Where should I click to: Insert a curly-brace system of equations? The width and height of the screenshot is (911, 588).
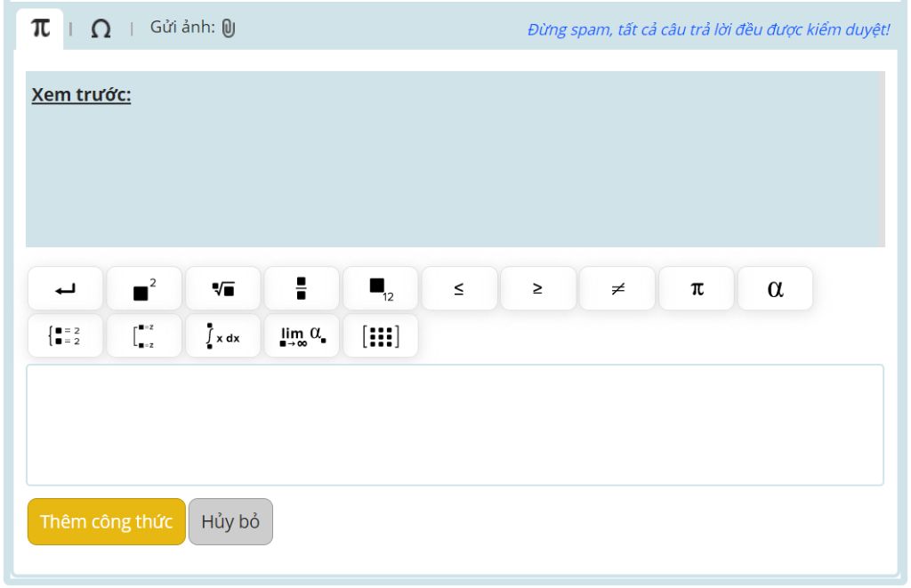click(x=65, y=336)
